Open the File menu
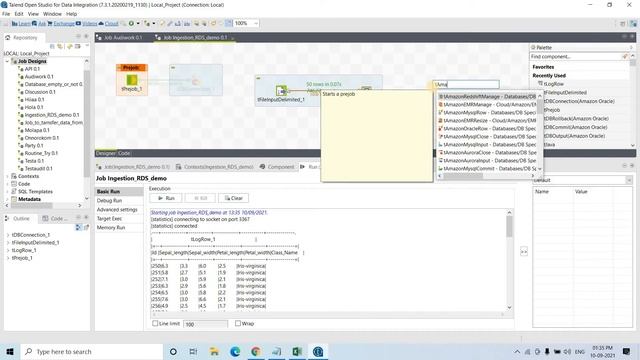 tap(6, 14)
